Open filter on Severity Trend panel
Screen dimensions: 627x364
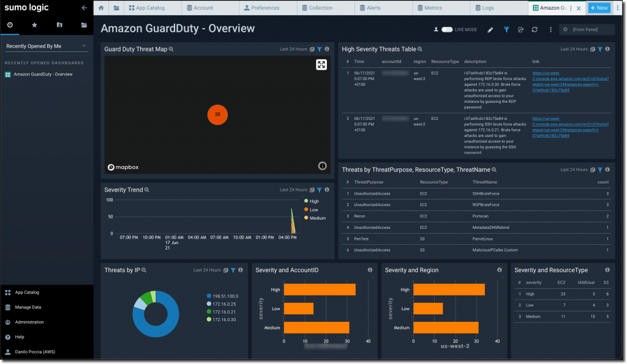pyautogui.click(x=320, y=190)
